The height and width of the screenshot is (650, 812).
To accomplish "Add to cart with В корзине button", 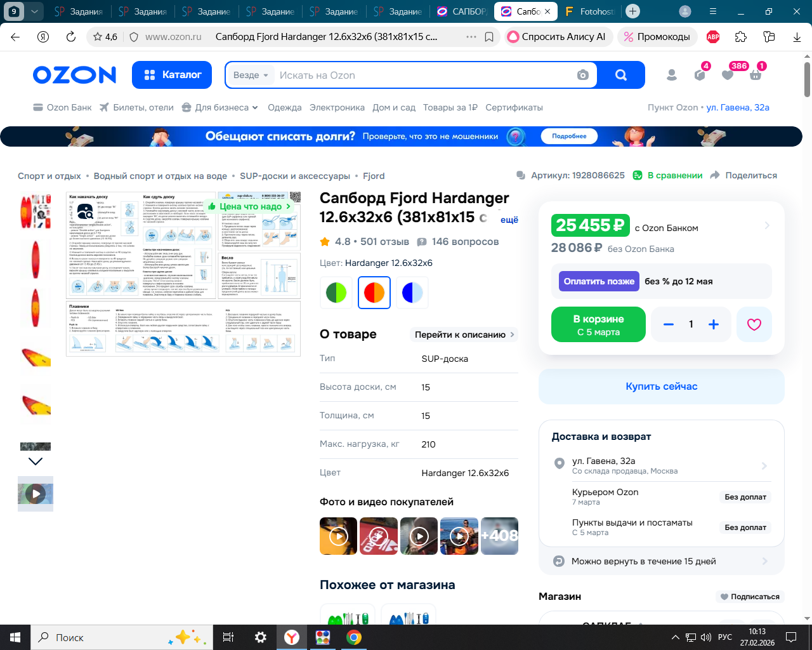I will [598, 324].
